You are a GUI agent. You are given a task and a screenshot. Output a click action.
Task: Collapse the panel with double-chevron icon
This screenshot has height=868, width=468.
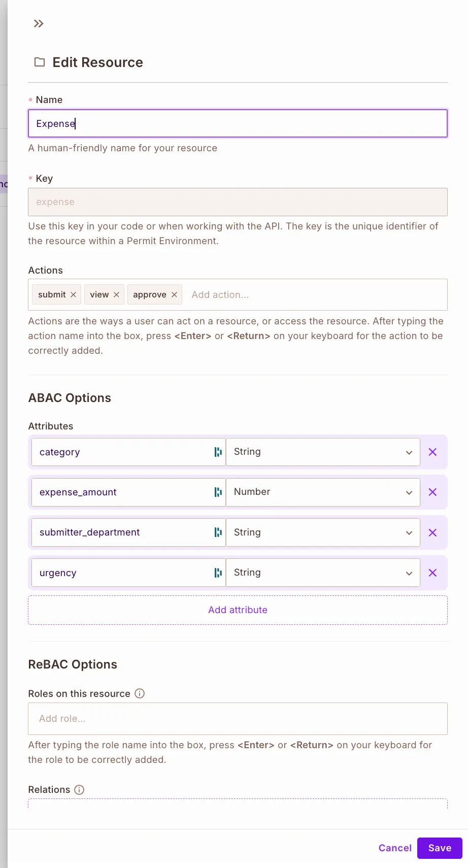tap(39, 23)
